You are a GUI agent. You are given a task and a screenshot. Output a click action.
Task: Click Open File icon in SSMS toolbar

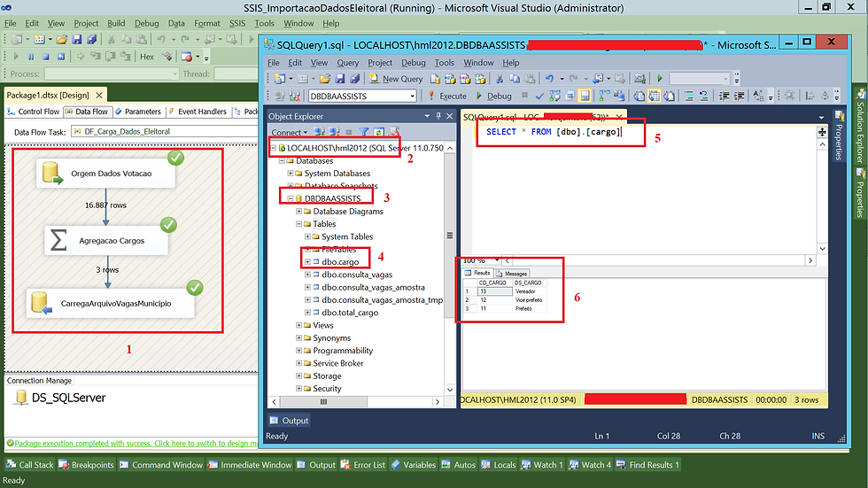(x=325, y=79)
